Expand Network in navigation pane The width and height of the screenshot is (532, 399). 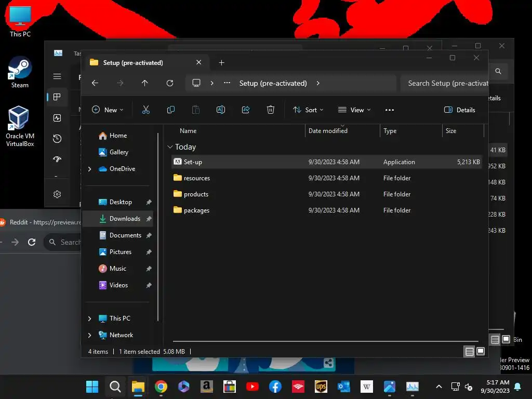point(89,335)
